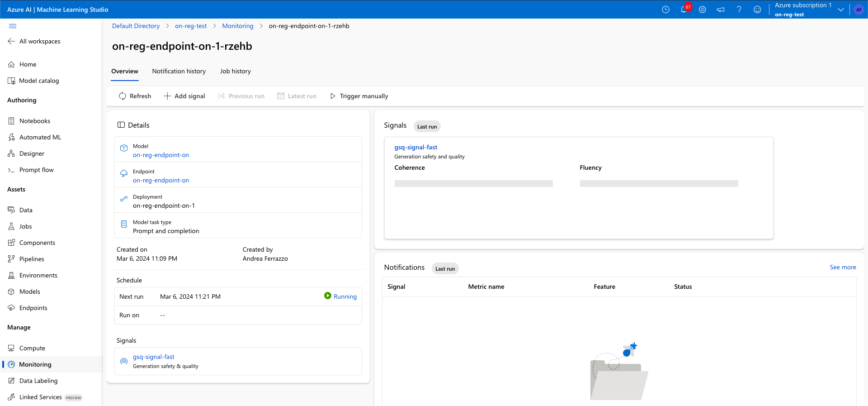Sort by Feature column header
Image resolution: width=868 pixels, height=406 pixels.
click(x=604, y=287)
